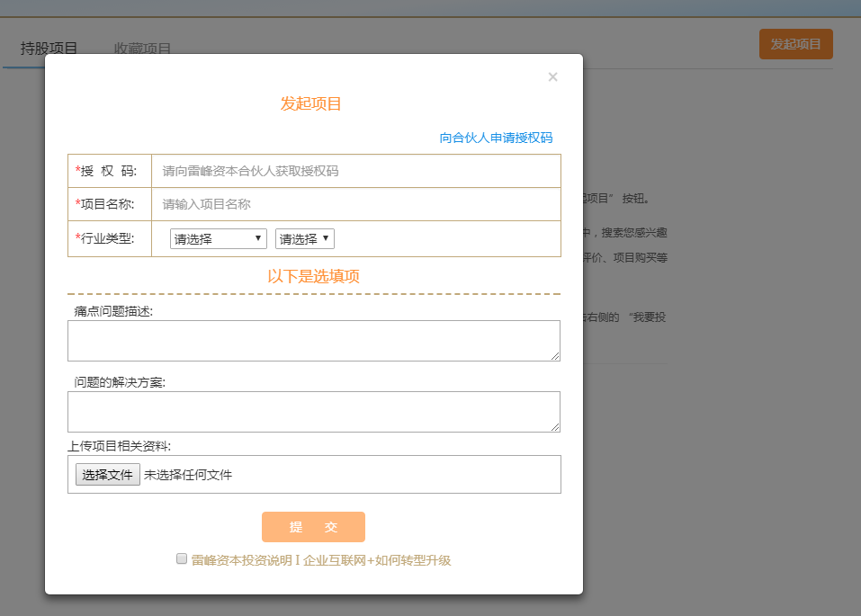
Task: Click the 以下是选填项 section heading
Action: click(313, 276)
